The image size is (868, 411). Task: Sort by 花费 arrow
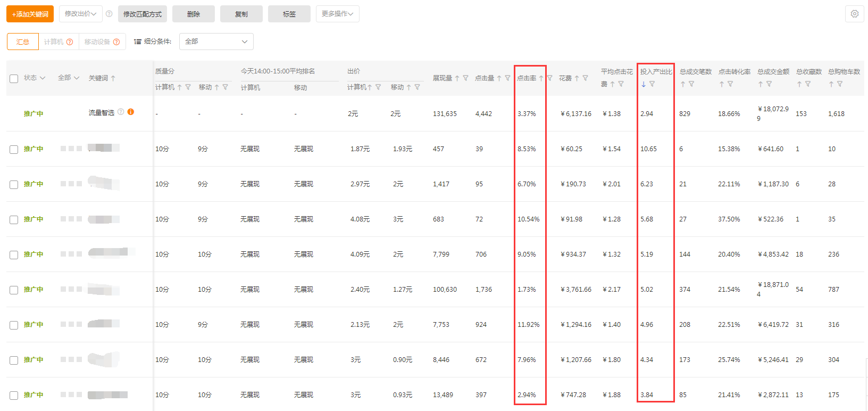577,78
